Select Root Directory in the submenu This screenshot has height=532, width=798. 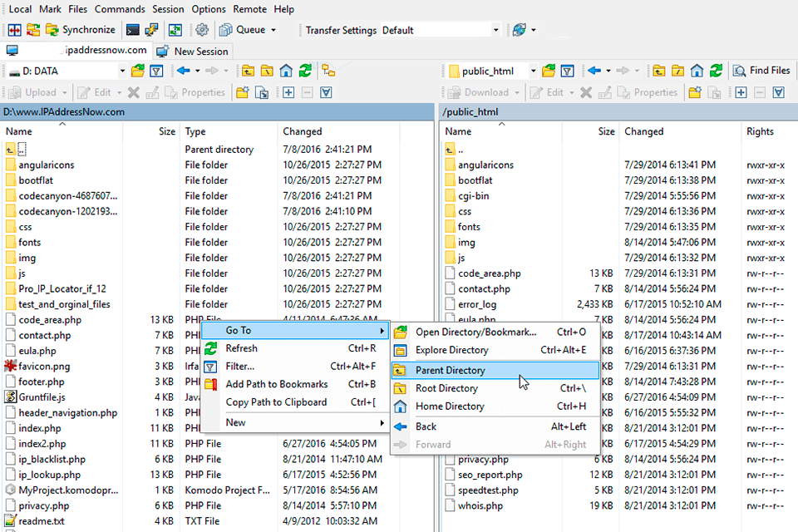(495, 388)
